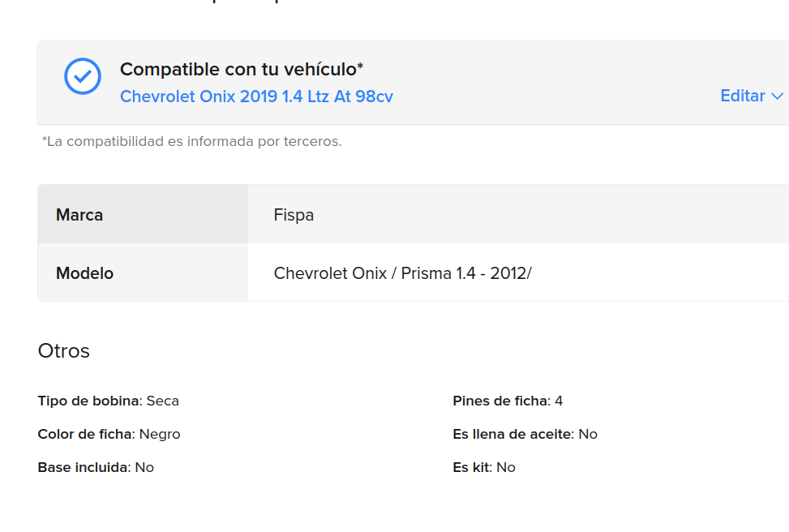This screenshot has height=532, width=789.
Task: Click 'Base incluida: No' spec
Action: [96, 467]
